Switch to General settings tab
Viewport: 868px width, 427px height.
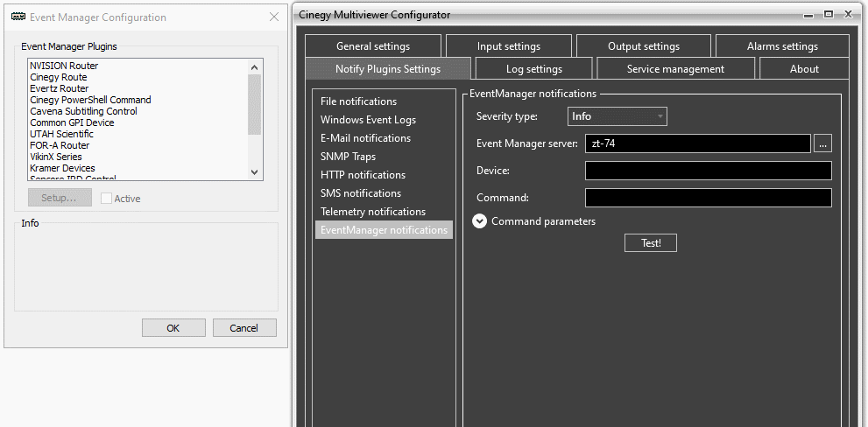(373, 46)
